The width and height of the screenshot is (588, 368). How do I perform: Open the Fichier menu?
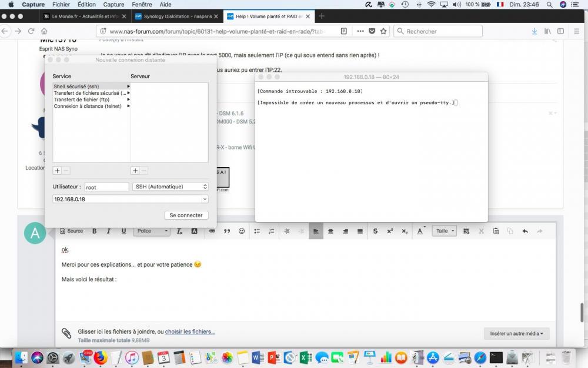coord(61,5)
